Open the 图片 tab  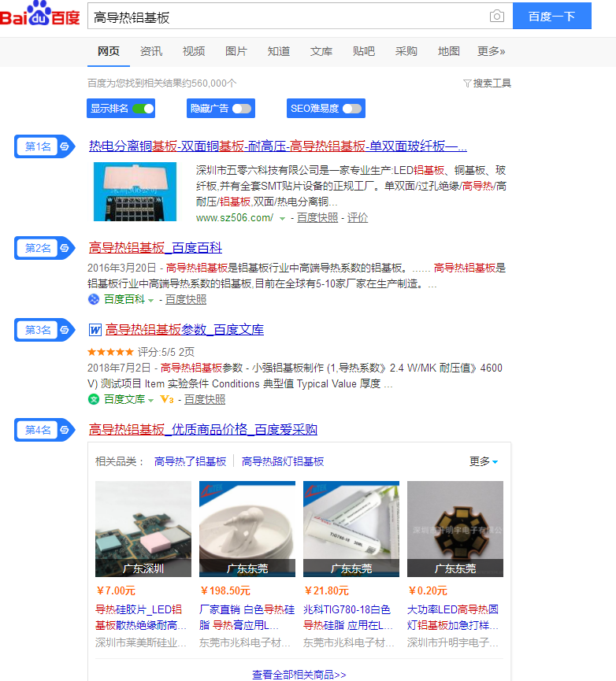click(236, 51)
